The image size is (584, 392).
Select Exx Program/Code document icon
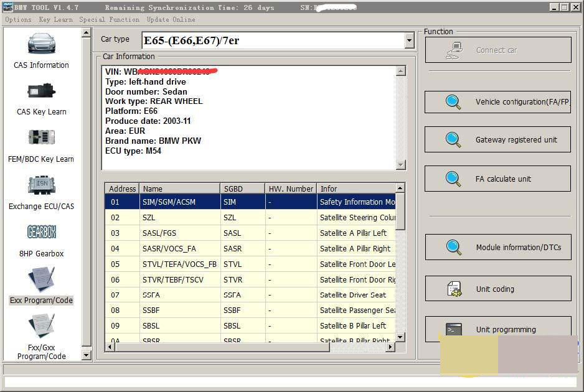pyautogui.click(x=41, y=279)
